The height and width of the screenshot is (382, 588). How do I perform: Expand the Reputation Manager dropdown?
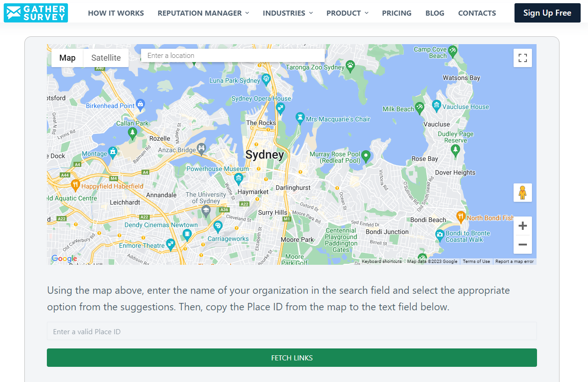coord(203,13)
